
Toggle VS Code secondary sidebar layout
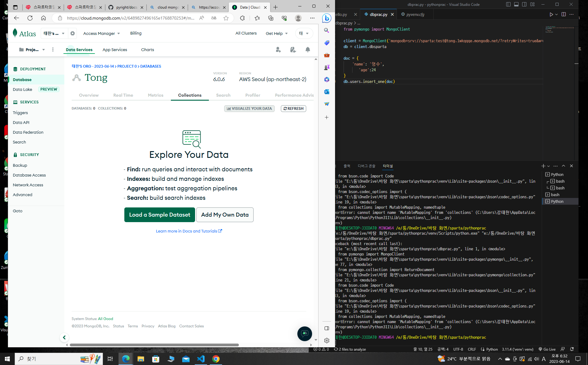524,4
